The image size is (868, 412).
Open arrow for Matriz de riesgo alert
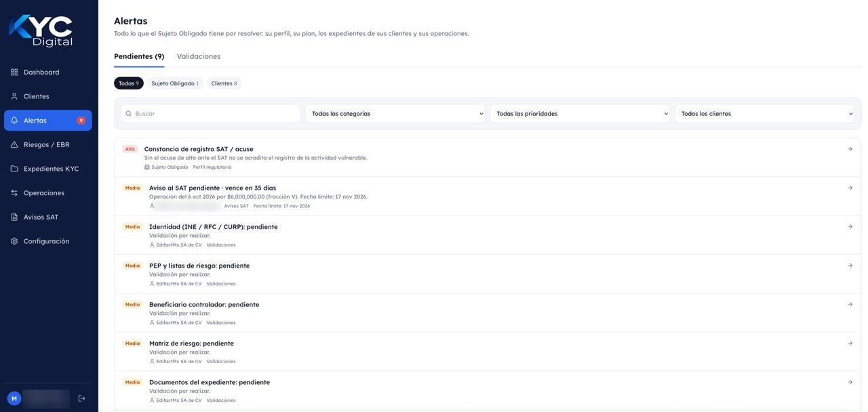(x=850, y=343)
